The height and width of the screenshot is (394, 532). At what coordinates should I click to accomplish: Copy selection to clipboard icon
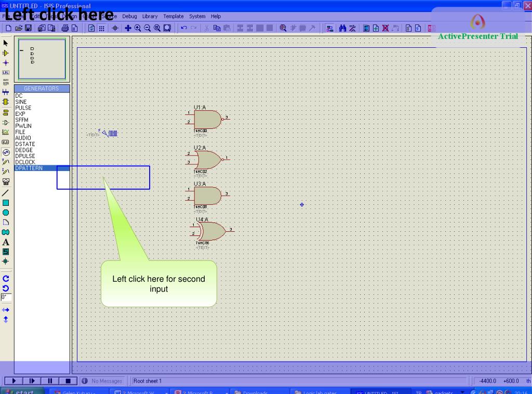[217, 28]
